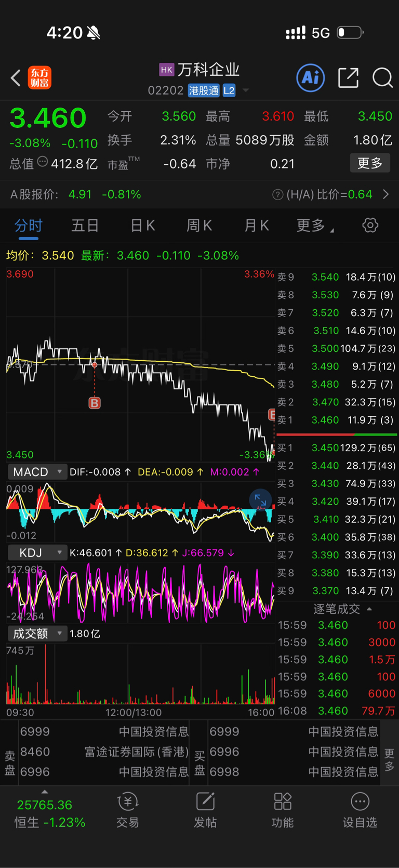Switch to the 周K tab
Viewport: 399px width, 868px height.
(199, 226)
